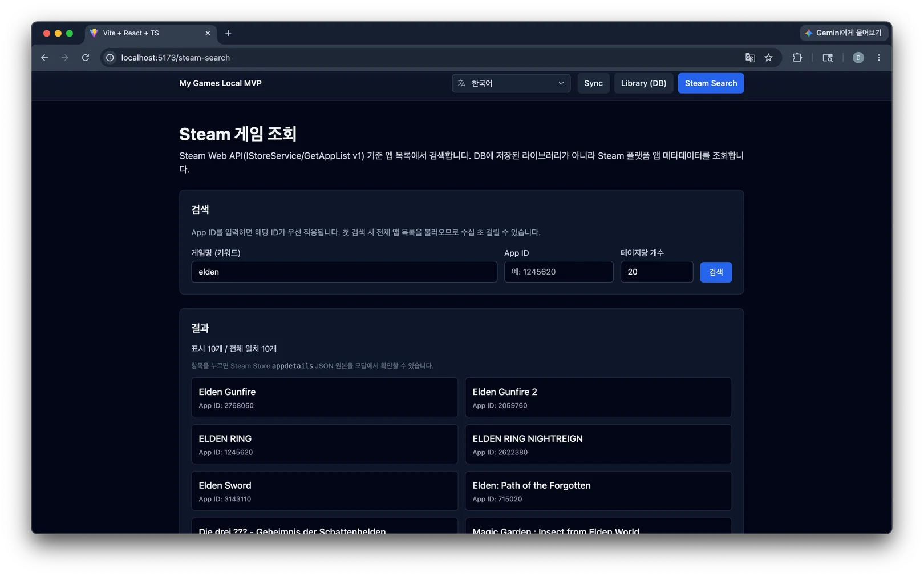Go back to previous page
Viewport: 924px width, 576px height.
point(44,58)
